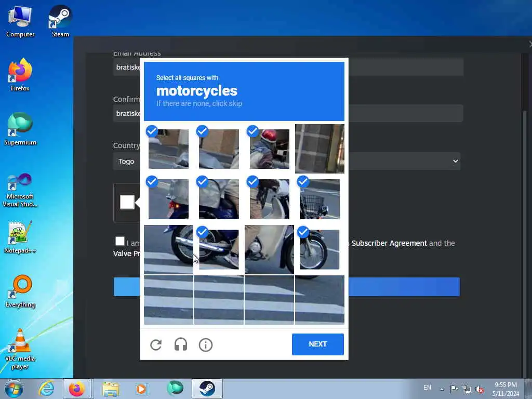Image resolution: width=532 pixels, height=399 pixels.
Task: Open the Notepad++ desktop shortcut
Action: (x=20, y=237)
